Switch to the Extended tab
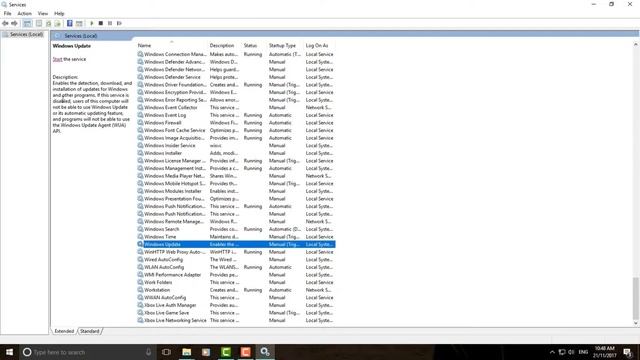 click(x=64, y=331)
